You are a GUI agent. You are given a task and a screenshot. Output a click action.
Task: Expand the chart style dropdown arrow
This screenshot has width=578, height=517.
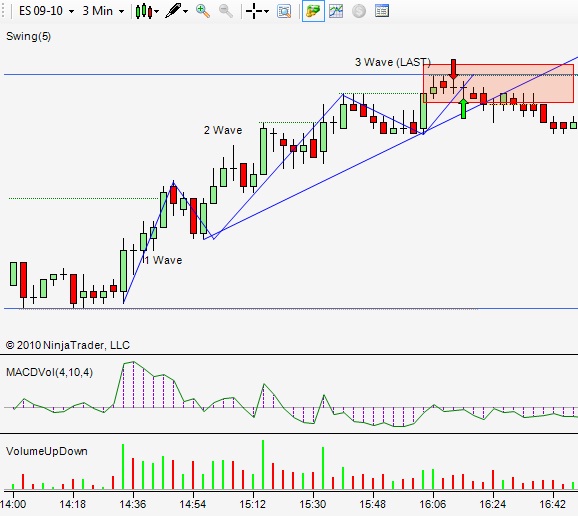click(157, 11)
